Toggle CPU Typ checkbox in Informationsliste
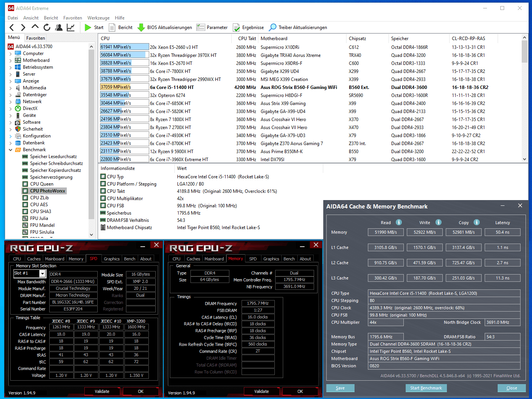532x399 pixels. tap(103, 177)
